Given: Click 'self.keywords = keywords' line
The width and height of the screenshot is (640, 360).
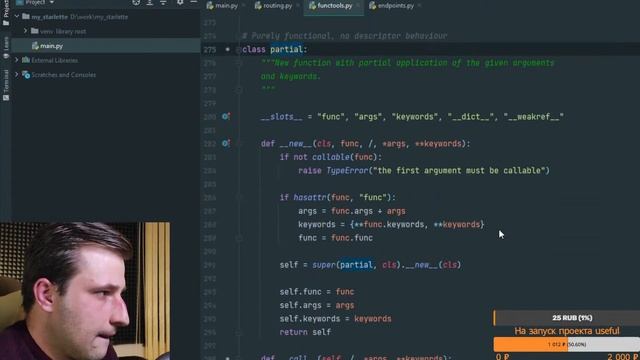Looking at the screenshot, I should pyautogui.click(x=336, y=319).
